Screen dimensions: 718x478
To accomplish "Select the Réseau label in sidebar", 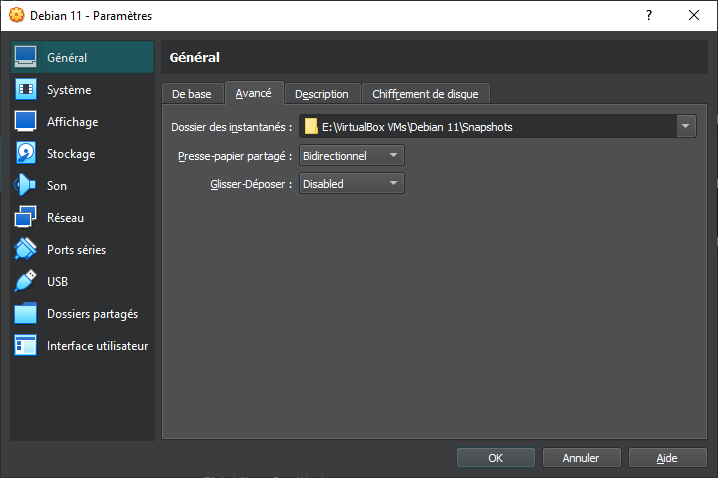I will coord(65,218).
